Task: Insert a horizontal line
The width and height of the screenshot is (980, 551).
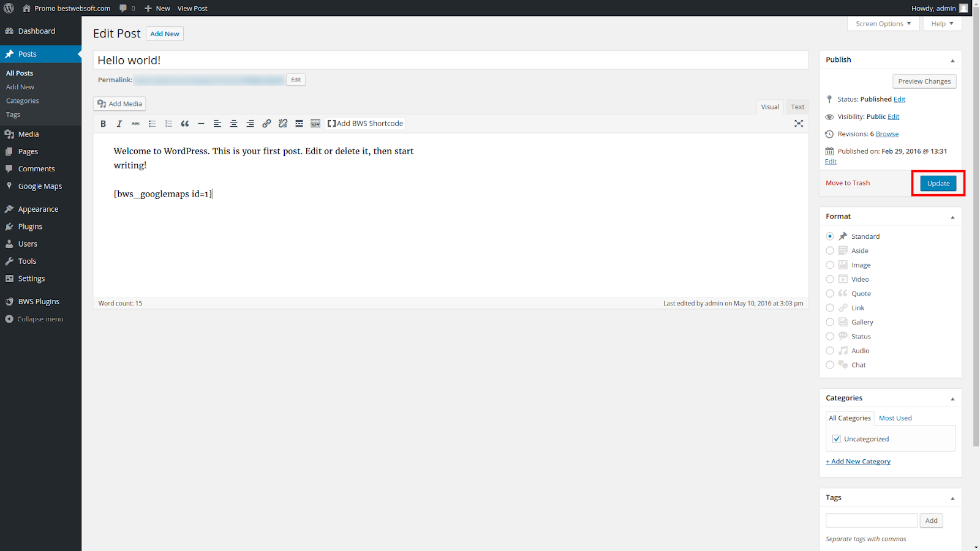Action: pos(201,124)
